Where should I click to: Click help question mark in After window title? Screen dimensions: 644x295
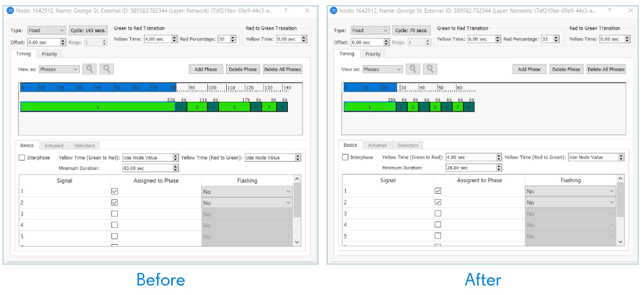point(609,11)
